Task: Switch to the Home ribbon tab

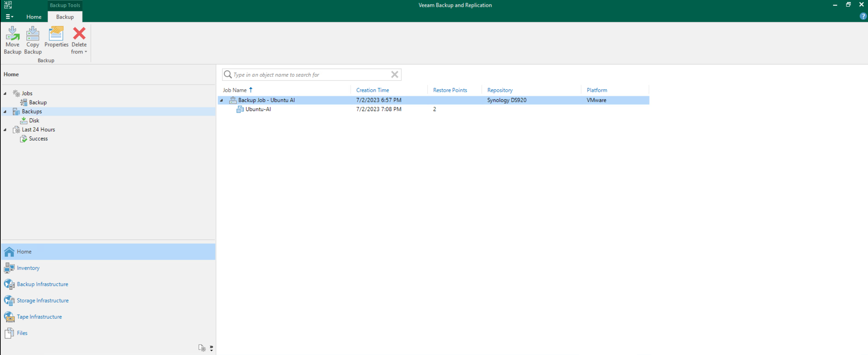Action: point(34,17)
